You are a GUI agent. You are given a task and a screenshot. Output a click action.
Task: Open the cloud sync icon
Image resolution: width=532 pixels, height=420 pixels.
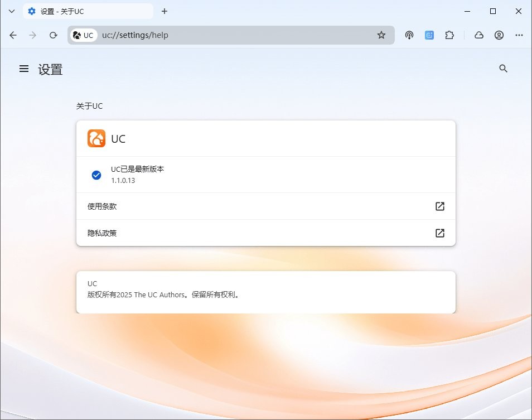click(478, 35)
